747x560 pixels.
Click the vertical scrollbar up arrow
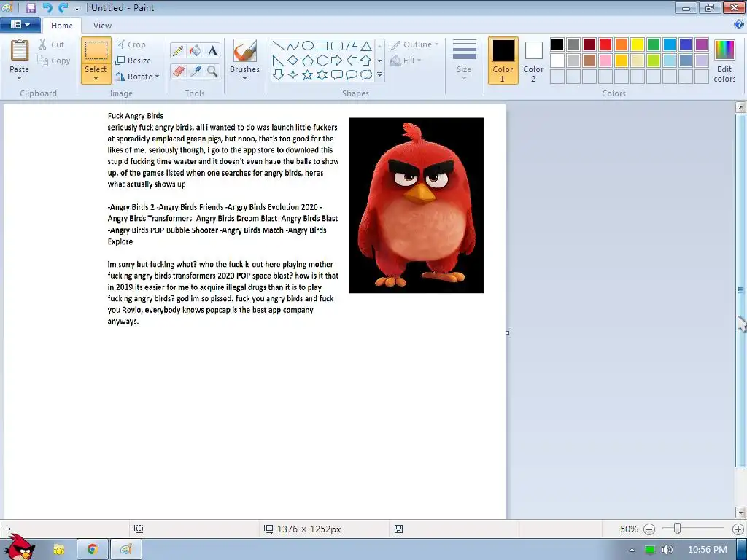[741, 107]
